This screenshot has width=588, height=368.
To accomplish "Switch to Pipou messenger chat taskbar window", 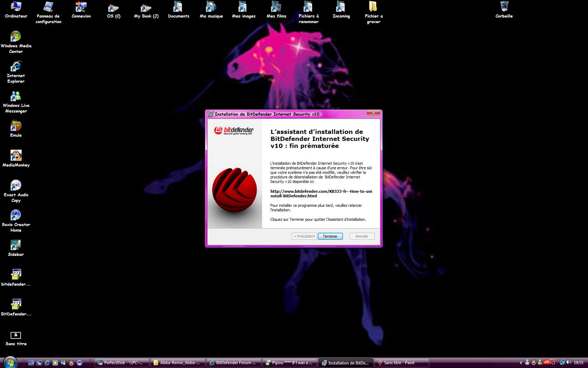I will point(290,363).
